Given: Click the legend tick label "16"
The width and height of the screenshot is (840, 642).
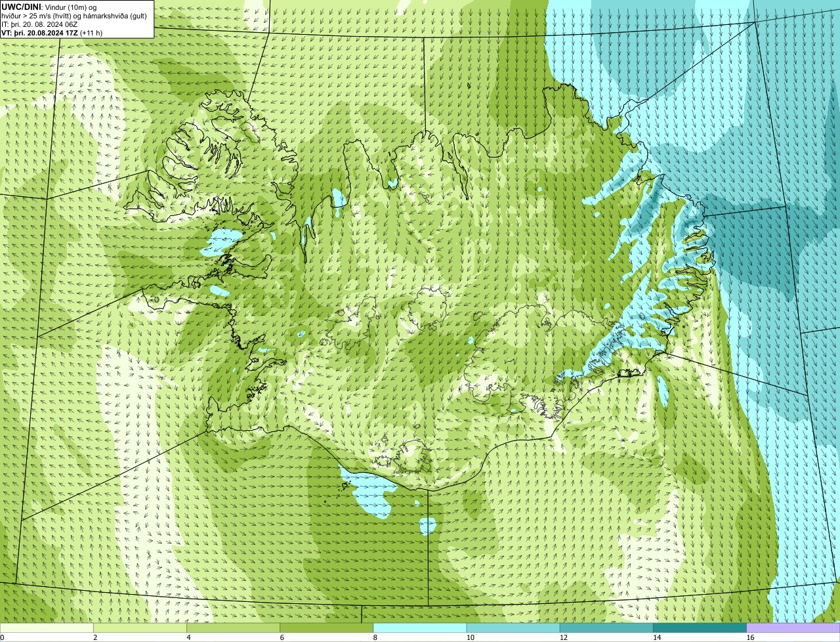Looking at the screenshot, I should (x=750, y=637).
